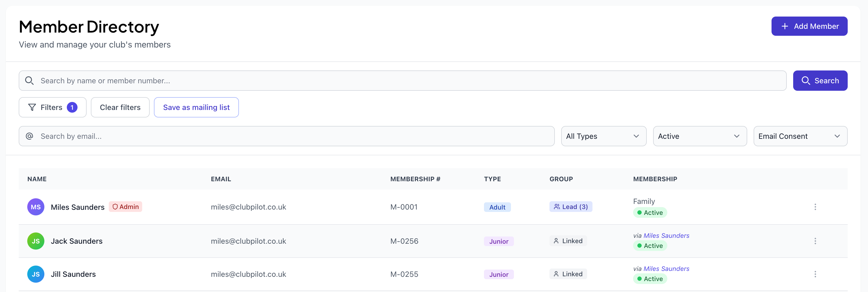Click the Junior tag in Jack Saunders row
The image size is (868, 292).
[498, 241]
